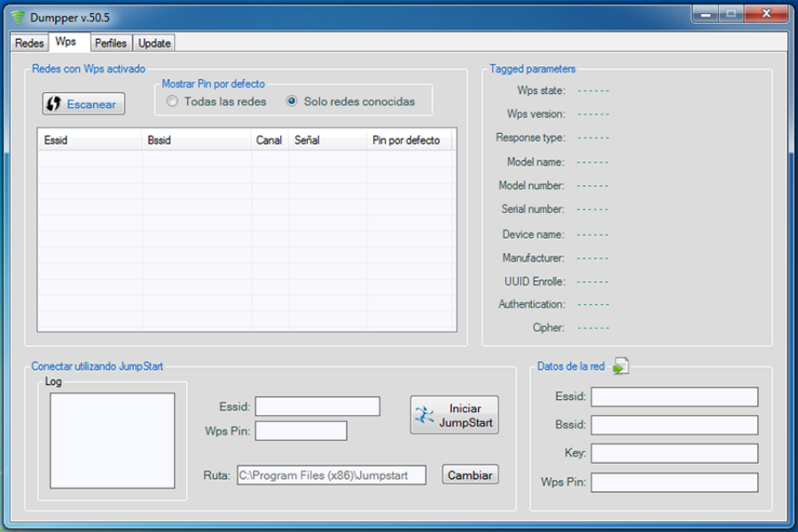Start a scan with the Escanear button
Viewport: 798px width, 532px height.
(x=83, y=104)
